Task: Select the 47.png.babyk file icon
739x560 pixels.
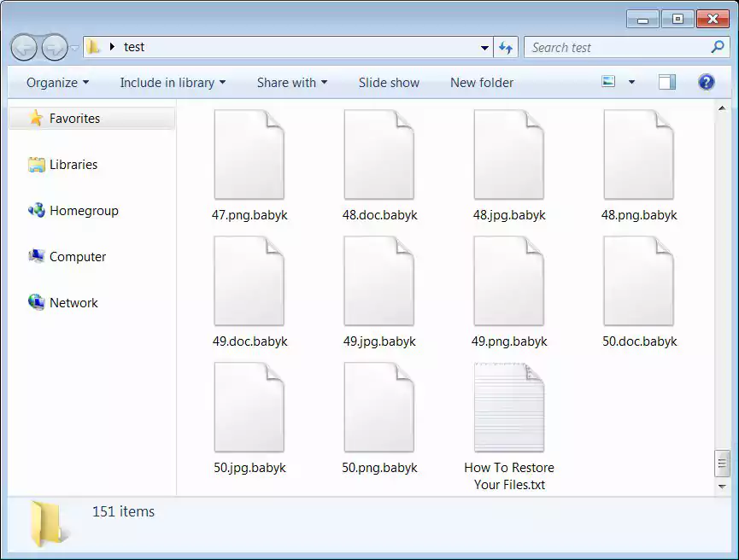Action: pyautogui.click(x=249, y=155)
